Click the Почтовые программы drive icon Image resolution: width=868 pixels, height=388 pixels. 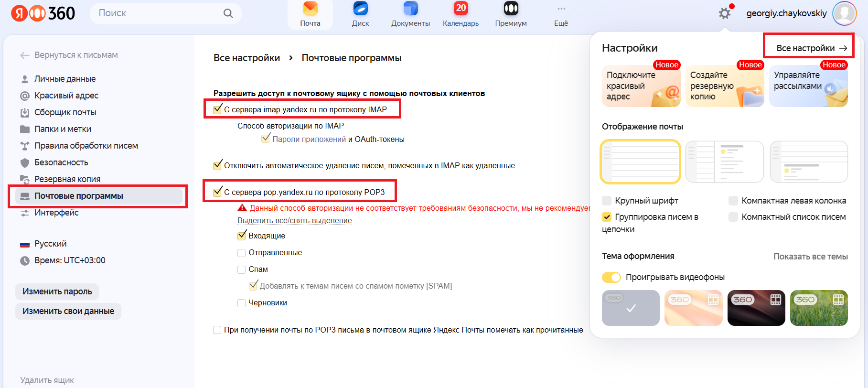[25, 196]
